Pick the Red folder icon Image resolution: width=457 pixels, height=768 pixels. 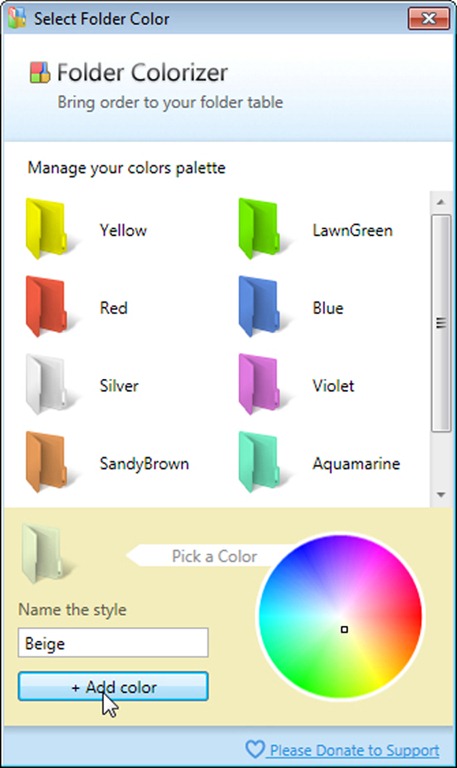[46, 306]
